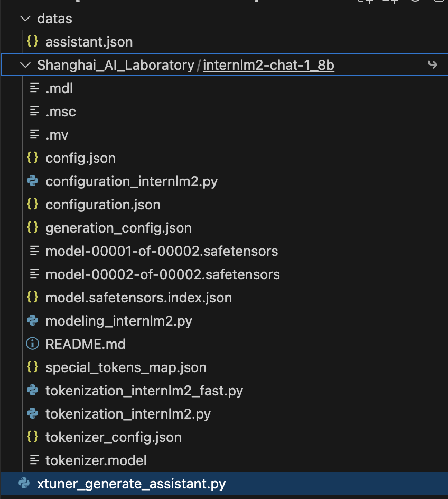Open model-00001-of-00002.safetensors file
Viewport: 448px width, 499px height.
[162, 251]
